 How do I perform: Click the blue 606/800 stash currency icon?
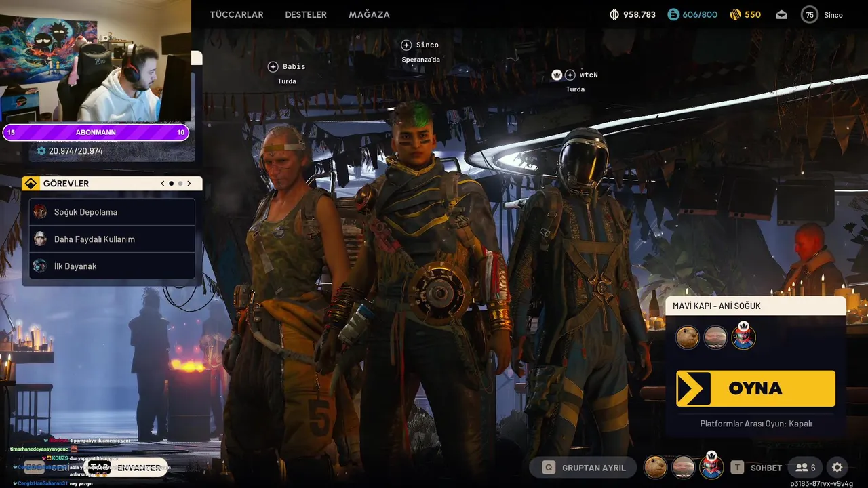click(x=673, y=14)
